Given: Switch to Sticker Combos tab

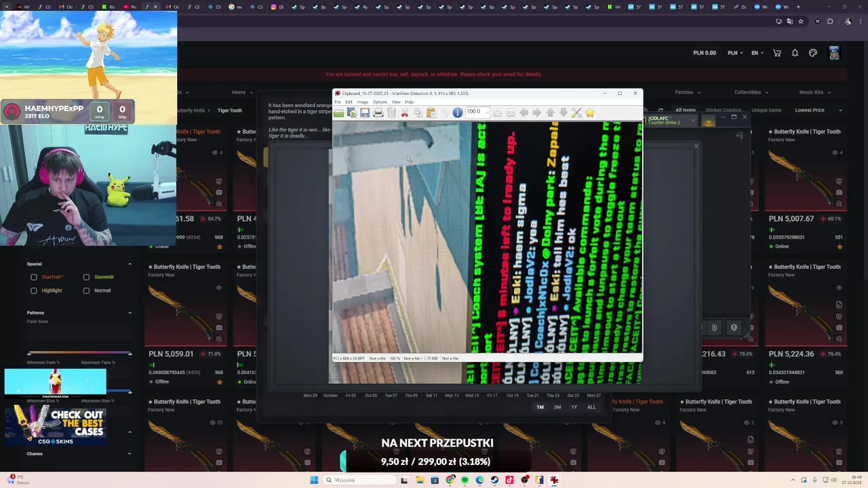Looking at the screenshot, I should tap(723, 110).
